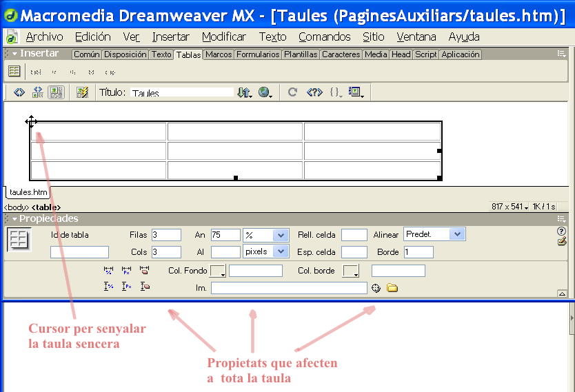Open width unit % dropdown

[281, 235]
